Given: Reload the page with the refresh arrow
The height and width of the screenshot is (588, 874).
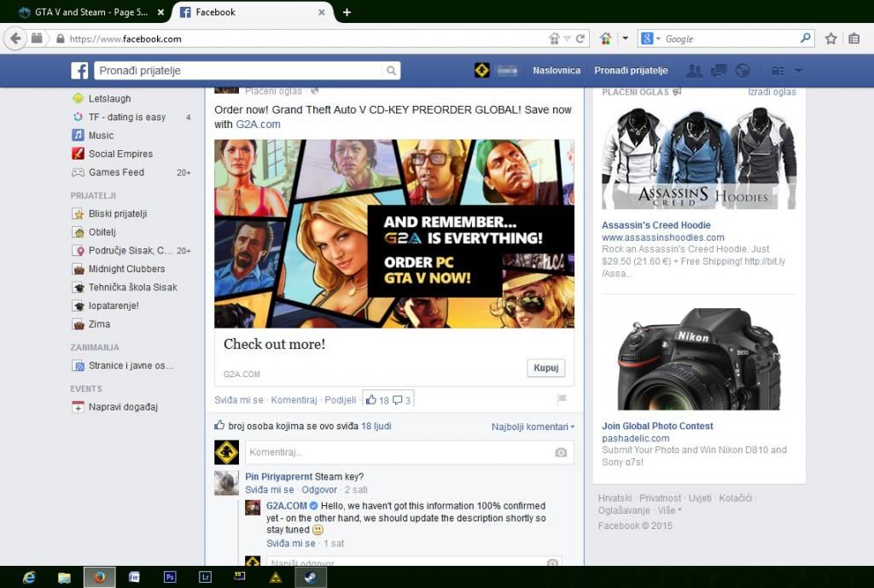Looking at the screenshot, I should pos(580,38).
